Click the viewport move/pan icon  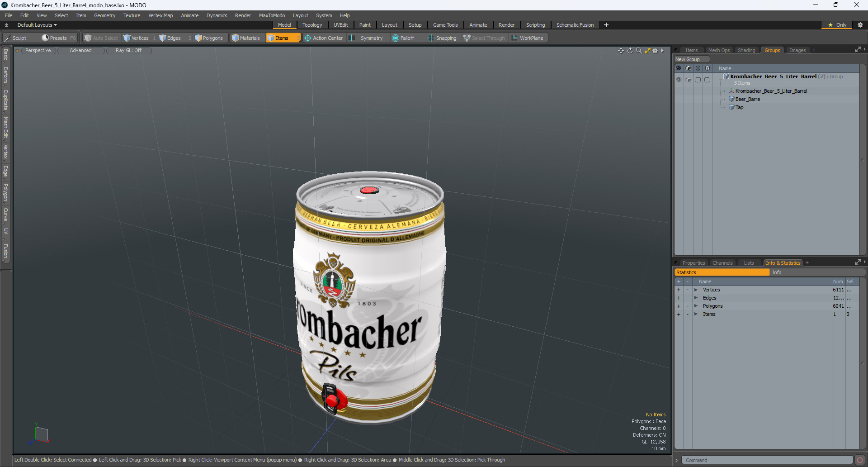621,51
